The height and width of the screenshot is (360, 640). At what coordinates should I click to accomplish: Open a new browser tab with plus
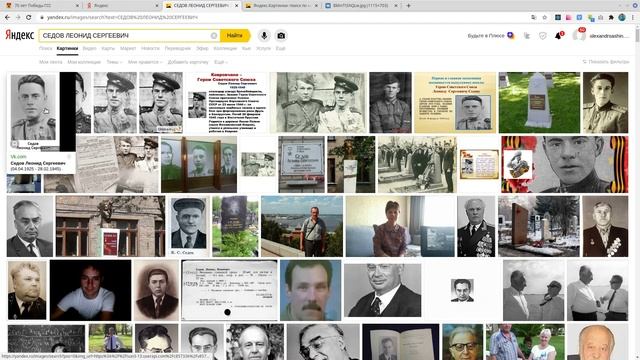coord(408,6)
